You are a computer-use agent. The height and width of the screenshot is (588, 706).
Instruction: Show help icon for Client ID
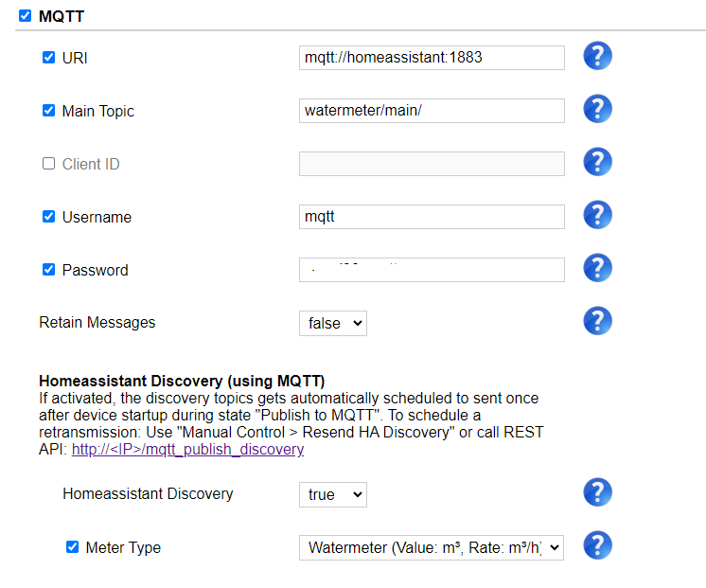pos(597,162)
